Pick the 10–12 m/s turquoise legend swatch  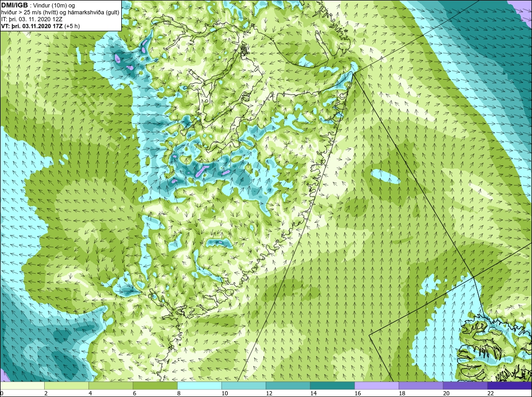pos(244,386)
